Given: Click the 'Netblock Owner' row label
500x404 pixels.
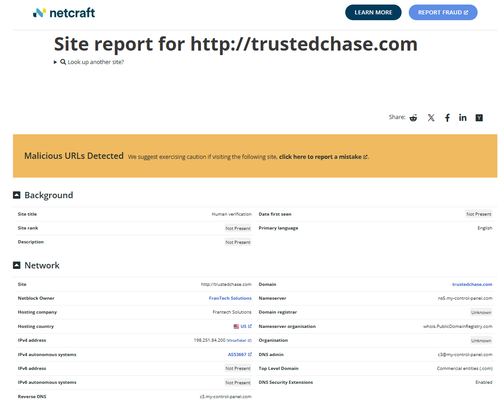Looking at the screenshot, I should [36, 298].
